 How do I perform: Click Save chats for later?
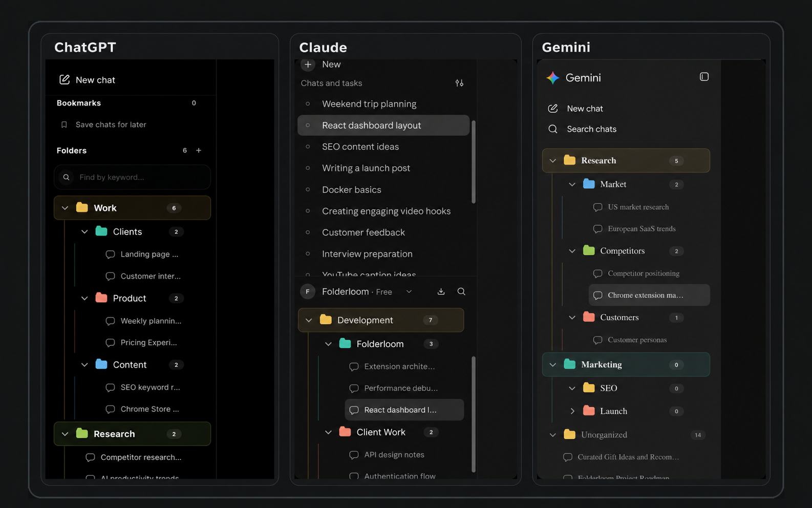111,124
